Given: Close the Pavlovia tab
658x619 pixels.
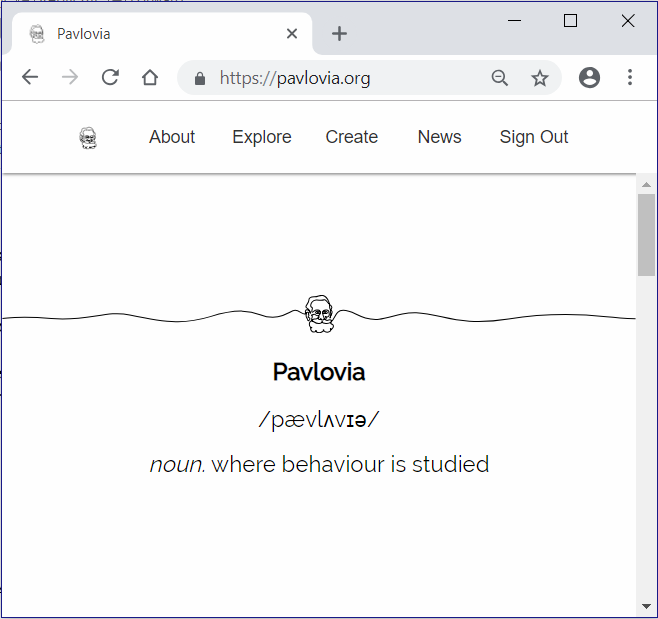Looking at the screenshot, I should tap(292, 34).
